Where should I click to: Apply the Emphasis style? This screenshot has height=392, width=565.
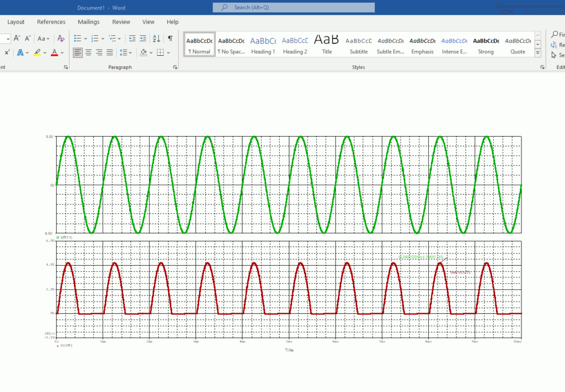pos(422,44)
